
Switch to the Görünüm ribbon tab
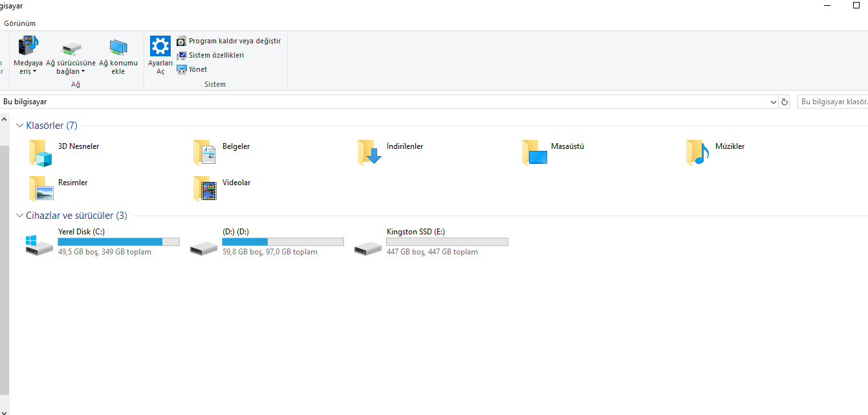click(19, 23)
